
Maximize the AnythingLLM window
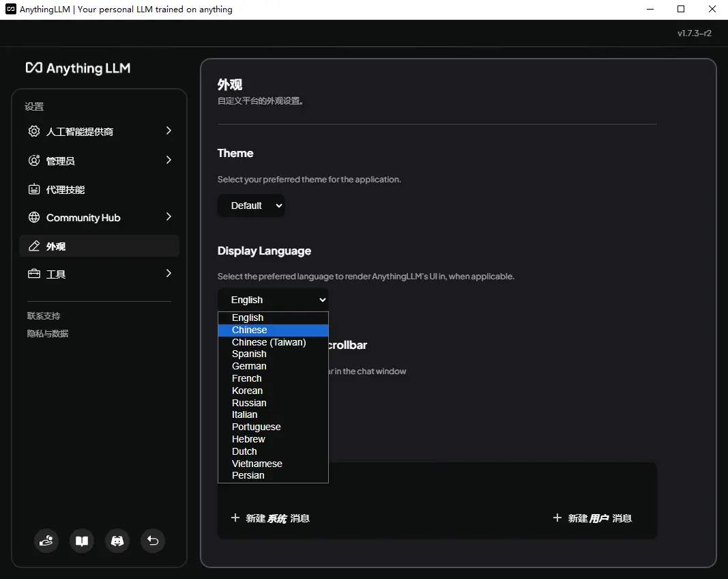click(681, 10)
